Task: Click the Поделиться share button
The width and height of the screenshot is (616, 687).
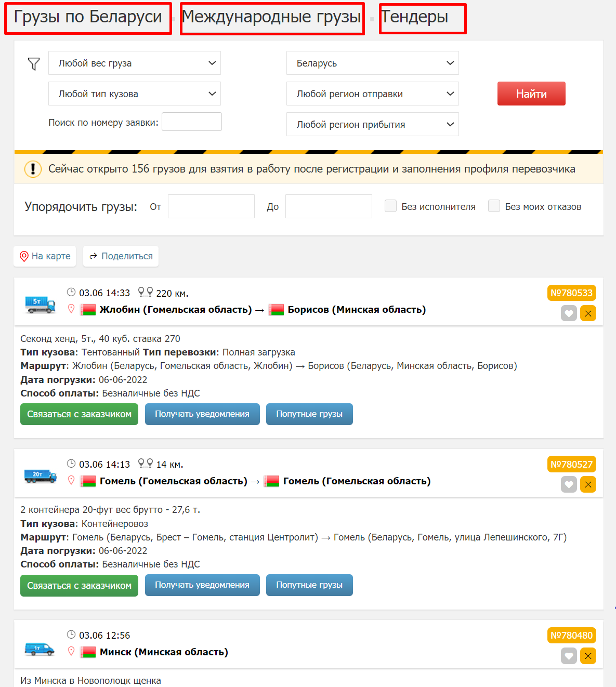Action: tap(121, 256)
